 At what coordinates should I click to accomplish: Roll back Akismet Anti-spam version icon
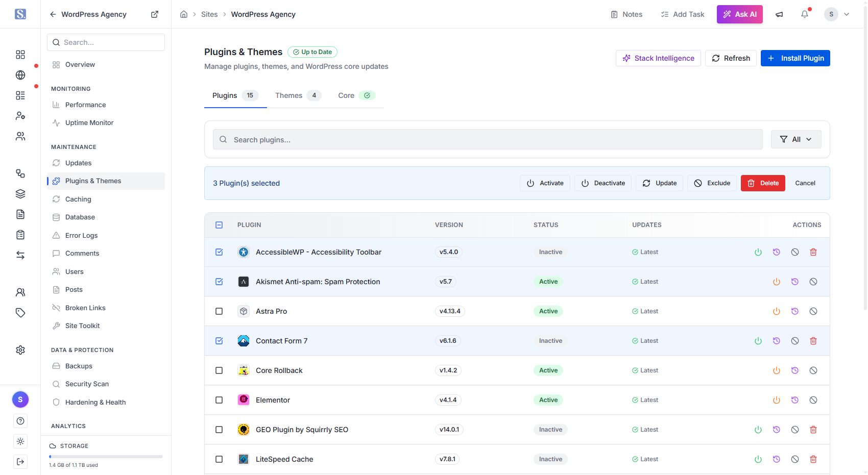[x=795, y=282]
